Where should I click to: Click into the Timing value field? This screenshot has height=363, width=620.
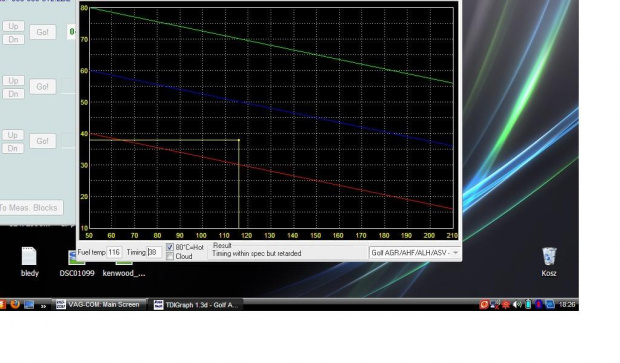click(x=153, y=252)
